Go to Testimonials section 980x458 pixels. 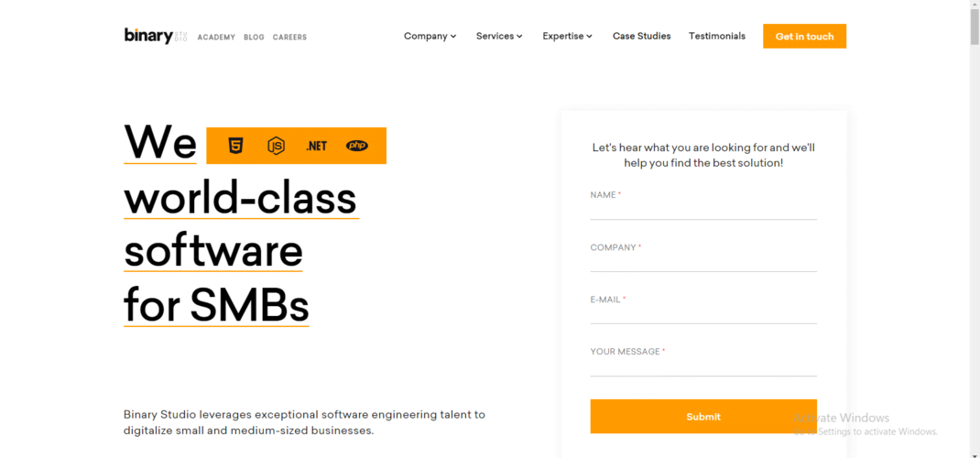(717, 37)
